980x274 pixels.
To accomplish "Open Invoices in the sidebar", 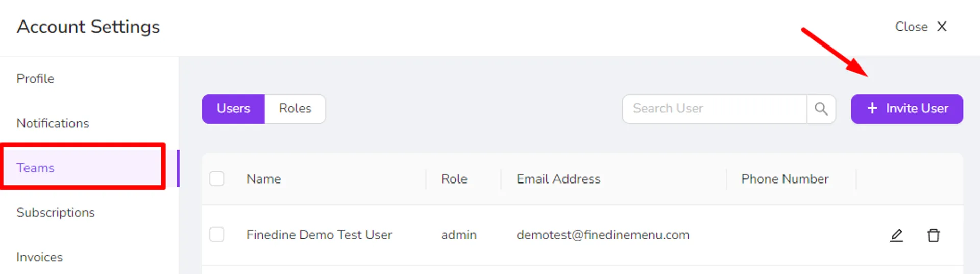I will coord(39,257).
